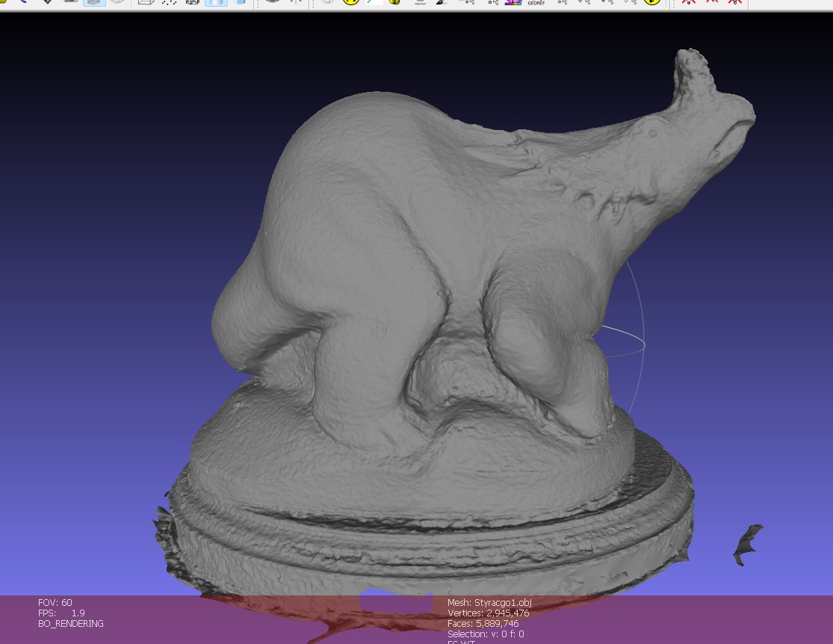Click the yellow round icon before red icons
Image resolution: width=833 pixels, height=644 pixels.
click(652, 2)
